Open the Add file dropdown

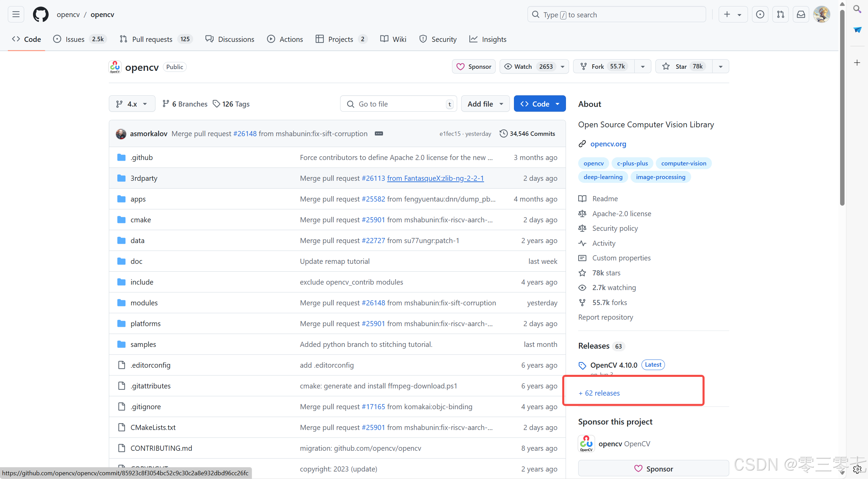[485, 104]
